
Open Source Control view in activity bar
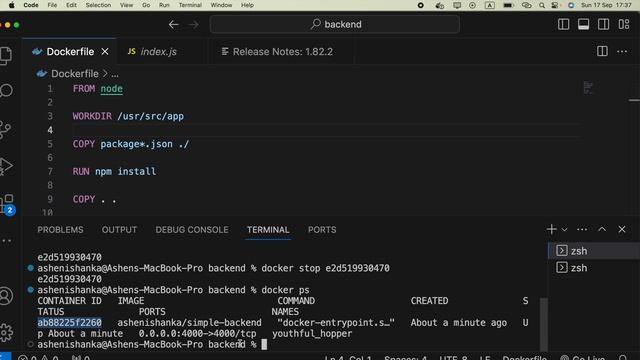(5, 130)
